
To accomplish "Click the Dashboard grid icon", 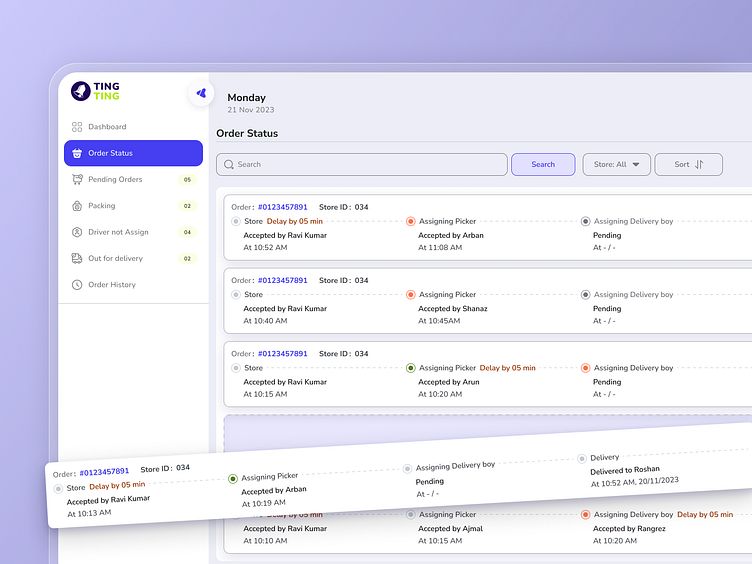I will (77, 127).
